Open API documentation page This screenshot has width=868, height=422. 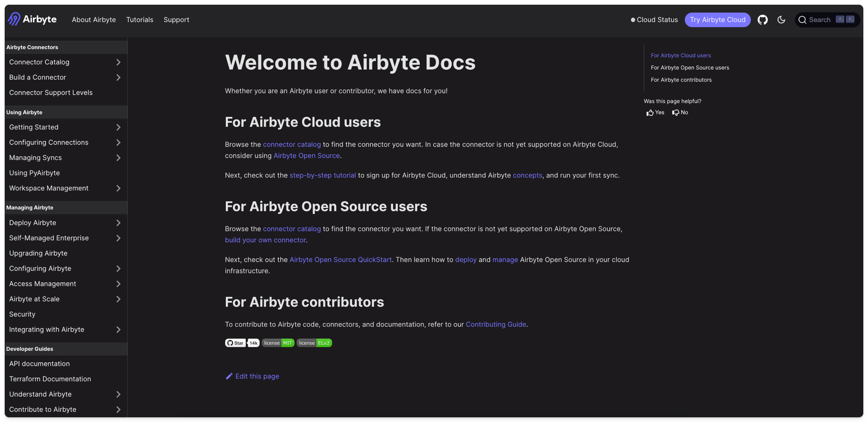pyautogui.click(x=39, y=364)
